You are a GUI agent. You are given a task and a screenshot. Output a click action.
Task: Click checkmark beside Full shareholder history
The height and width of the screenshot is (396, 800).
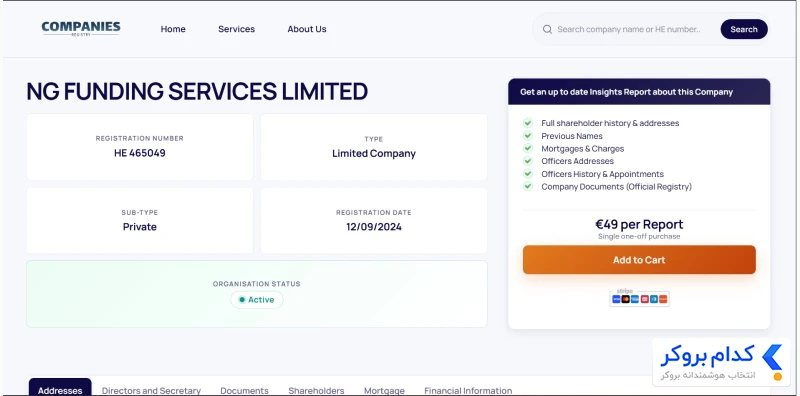tap(528, 123)
